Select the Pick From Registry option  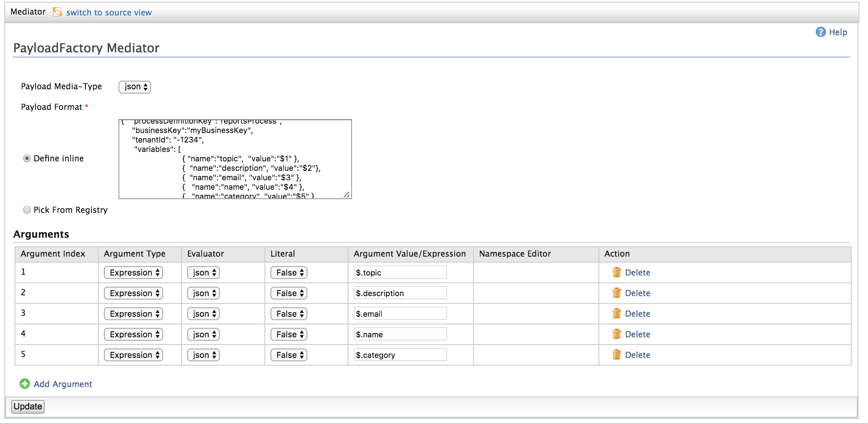pyautogui.click(x=27, y=210)
